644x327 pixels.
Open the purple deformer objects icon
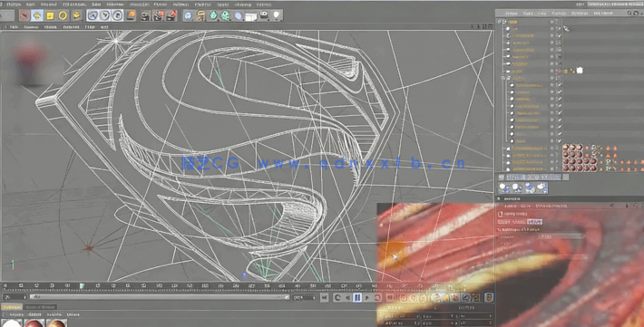pos(239,15)
